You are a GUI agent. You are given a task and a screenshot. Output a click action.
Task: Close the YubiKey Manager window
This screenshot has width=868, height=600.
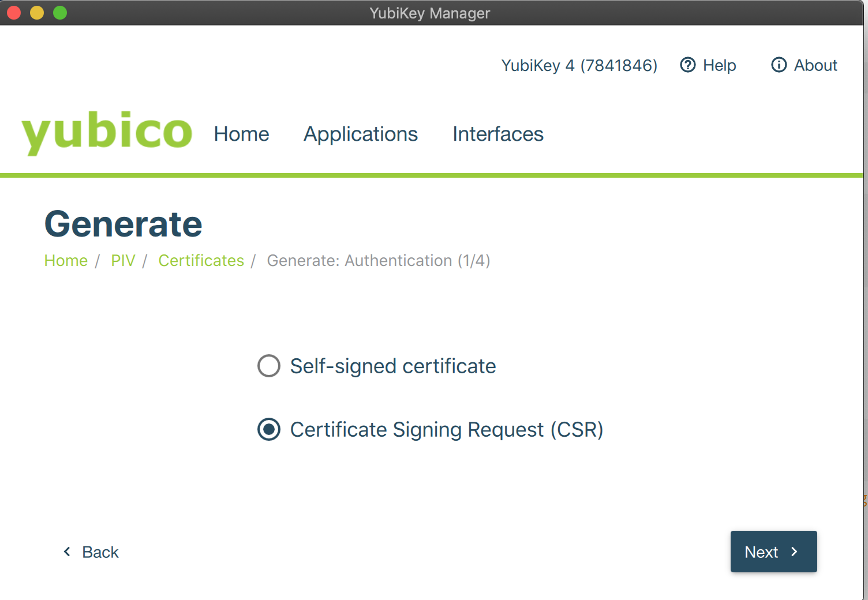[14, 13]
